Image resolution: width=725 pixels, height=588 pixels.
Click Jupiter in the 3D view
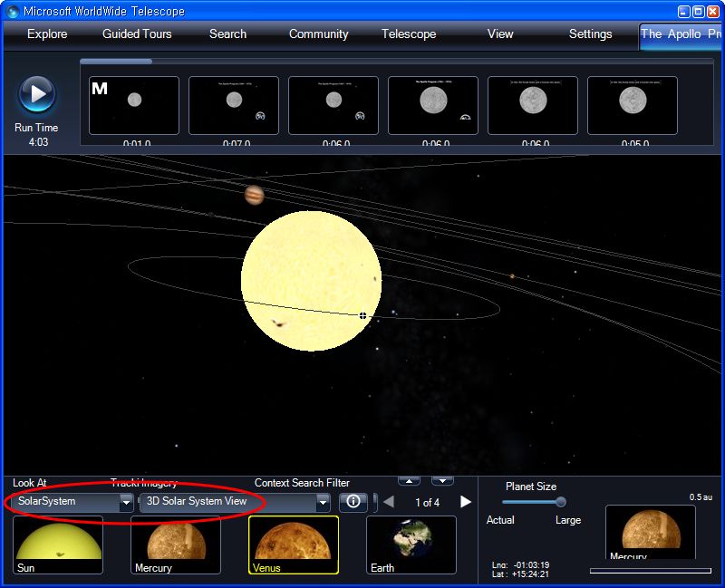point(255,195)
